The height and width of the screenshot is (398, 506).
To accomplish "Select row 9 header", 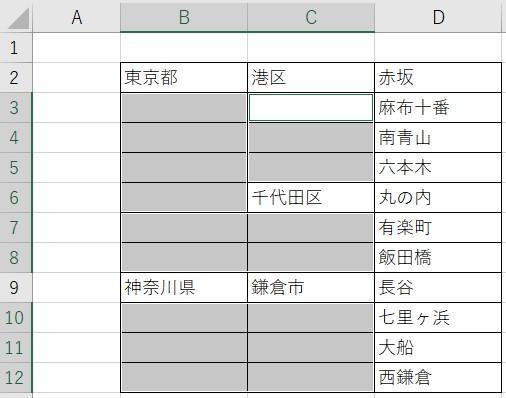I will tap(16, 288).
